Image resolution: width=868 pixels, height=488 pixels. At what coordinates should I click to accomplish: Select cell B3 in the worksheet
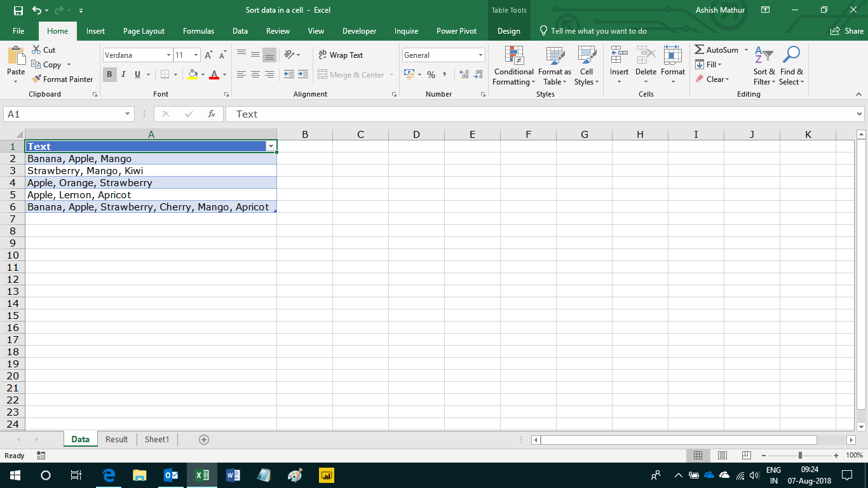click(305, 170)
